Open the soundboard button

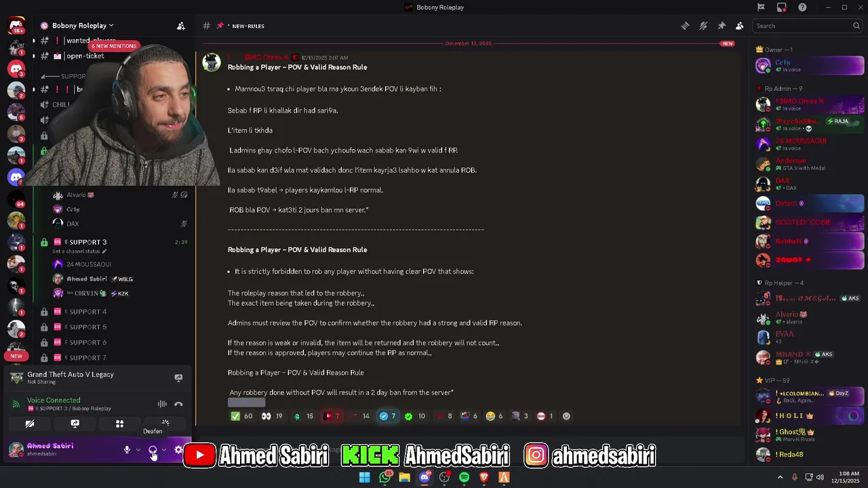coord(165,424)
